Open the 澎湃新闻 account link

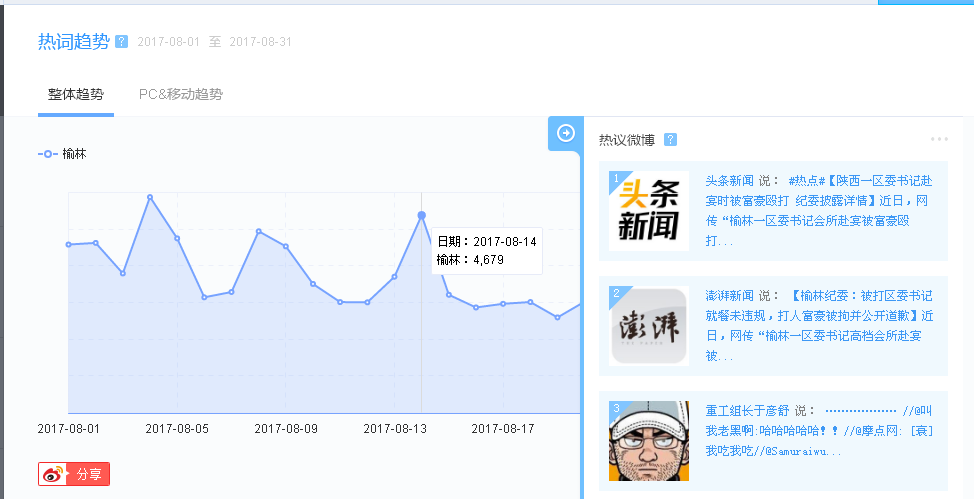pyautogui.click(x=729, y=296)
